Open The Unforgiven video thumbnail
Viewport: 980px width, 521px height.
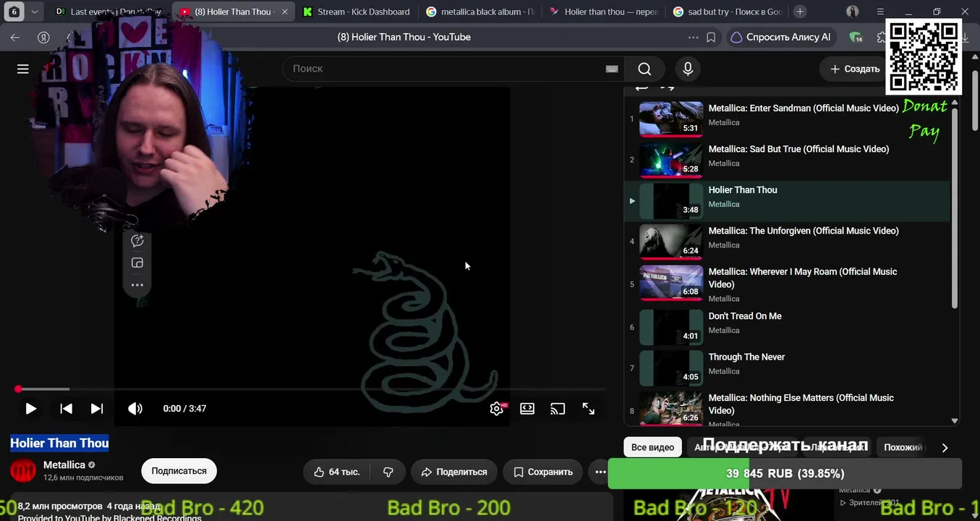click(x=671, y=242)
